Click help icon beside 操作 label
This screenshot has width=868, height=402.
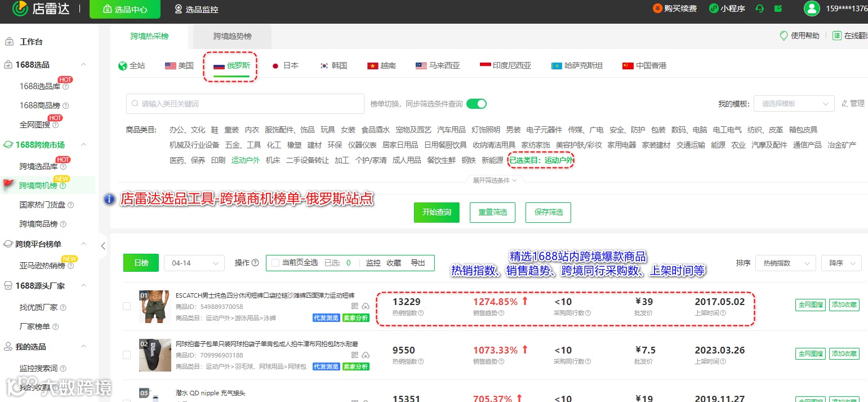click(255, 263)
